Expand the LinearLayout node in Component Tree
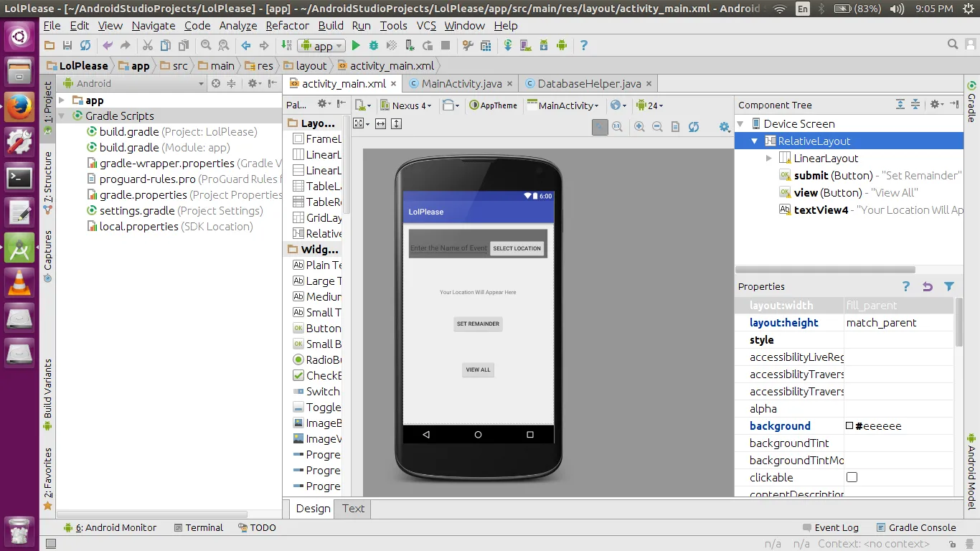 pyautogui.click(x=769, y=159)
